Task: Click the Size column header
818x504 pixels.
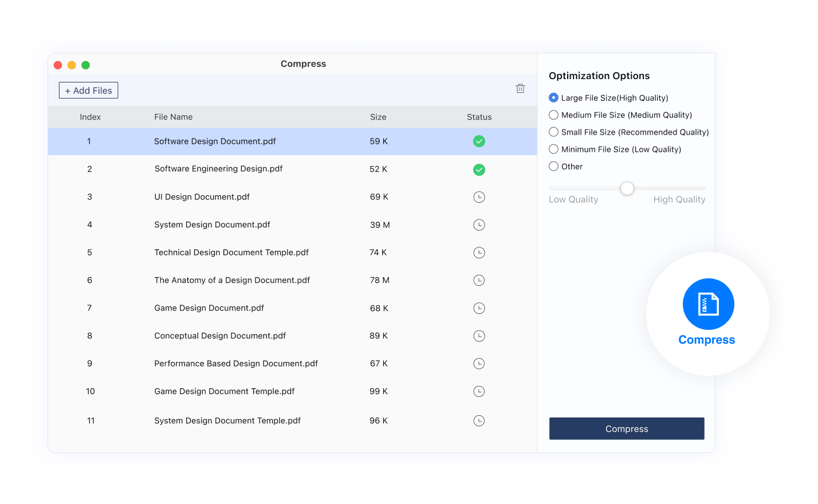Action: (x=378, y=117)
